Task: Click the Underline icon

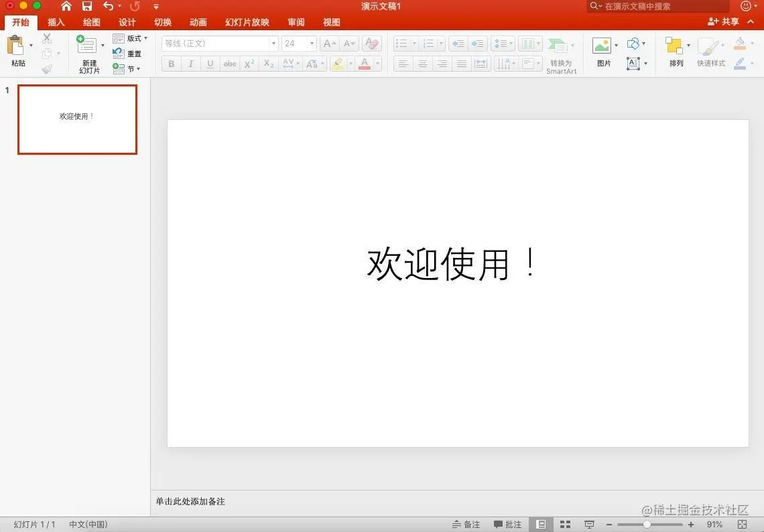Action: (x=209, y=64)
